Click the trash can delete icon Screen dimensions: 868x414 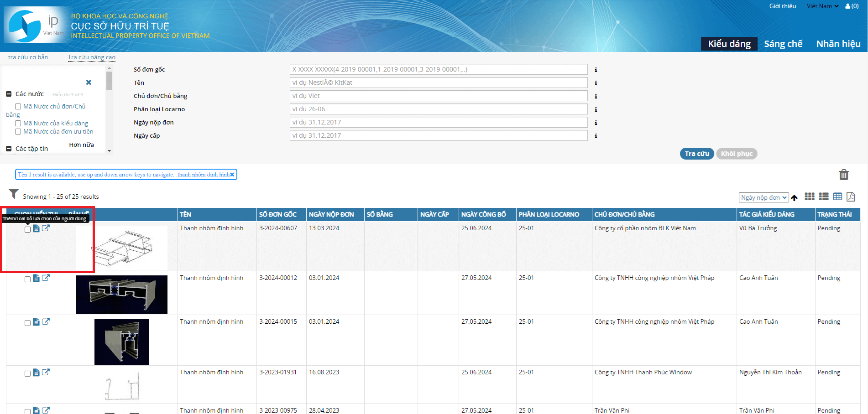tap(843, 175)
